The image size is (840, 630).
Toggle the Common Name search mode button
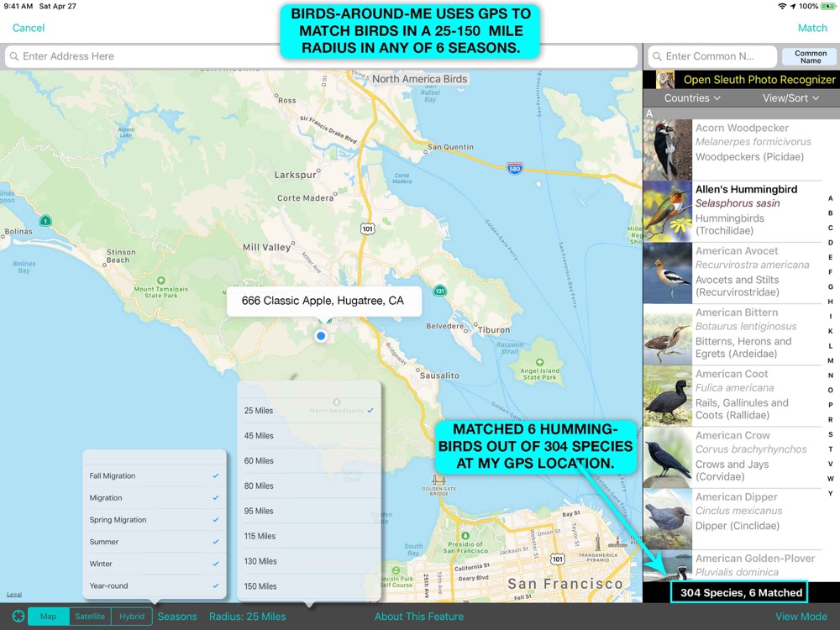point(810,57)
